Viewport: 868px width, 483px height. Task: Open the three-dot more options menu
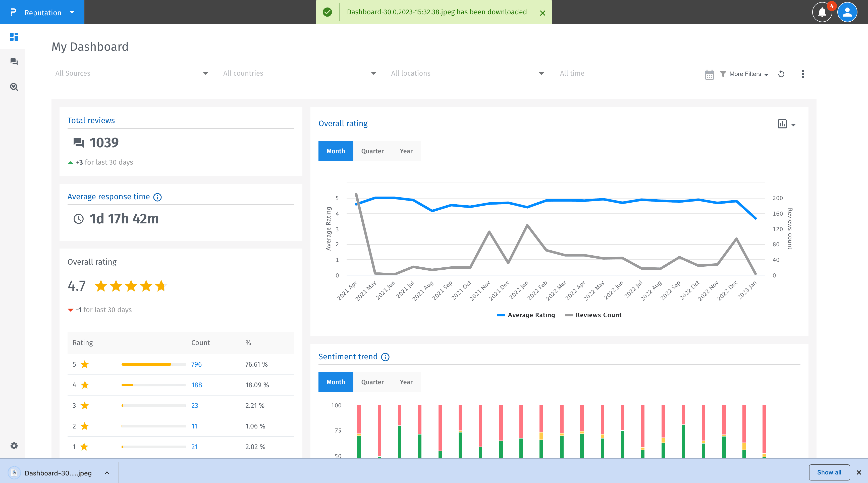tap(803, 74)
